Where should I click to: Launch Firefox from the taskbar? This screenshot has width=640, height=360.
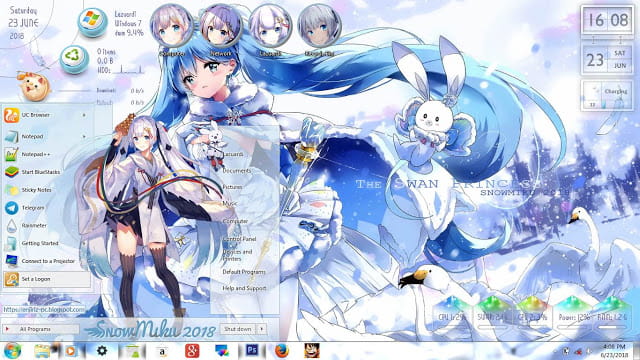[282, 351]
